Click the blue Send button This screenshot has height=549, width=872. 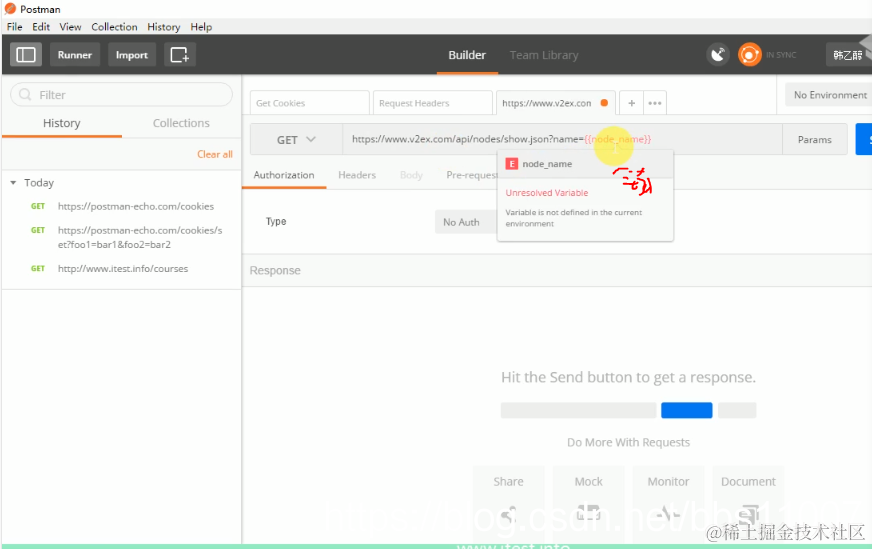[864, 139]
